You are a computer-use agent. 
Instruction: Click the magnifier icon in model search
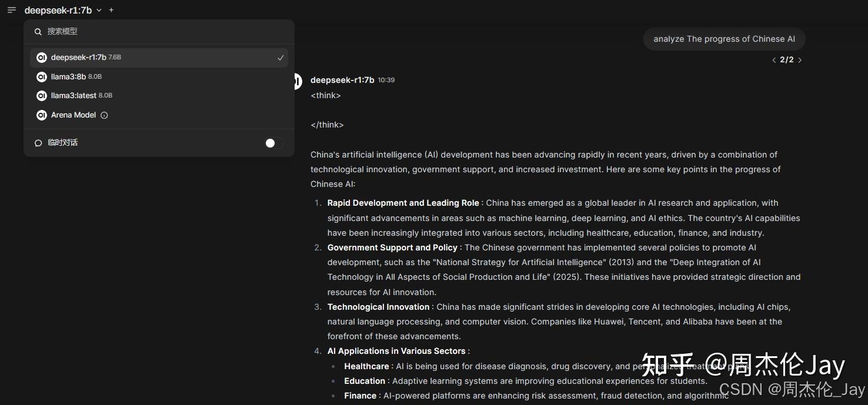click(37, 31)
